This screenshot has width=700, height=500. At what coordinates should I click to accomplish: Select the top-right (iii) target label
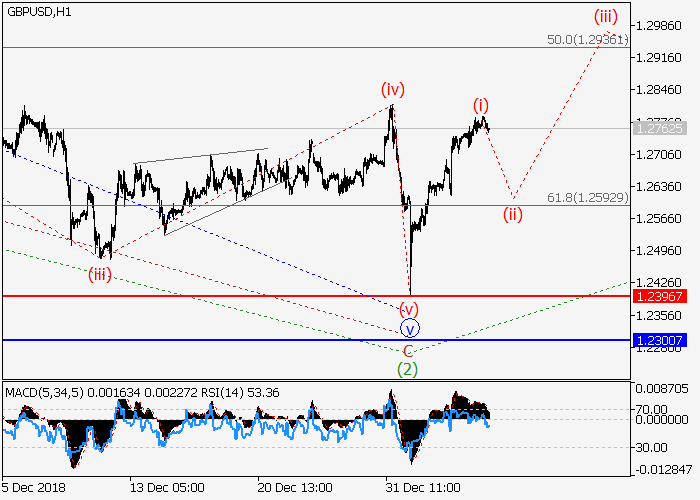[605, 16]
